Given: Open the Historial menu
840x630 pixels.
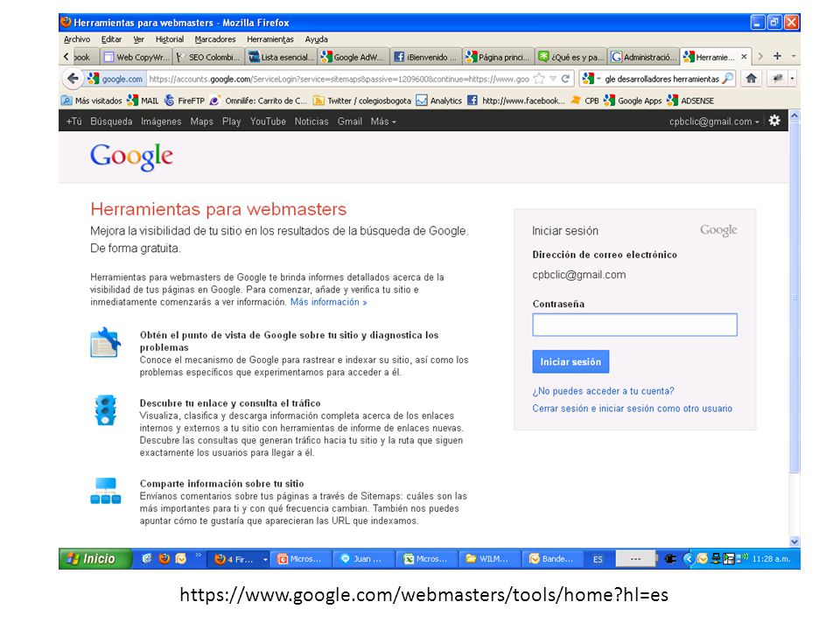Looking at the screenshot, I should (x=169, y=39).
